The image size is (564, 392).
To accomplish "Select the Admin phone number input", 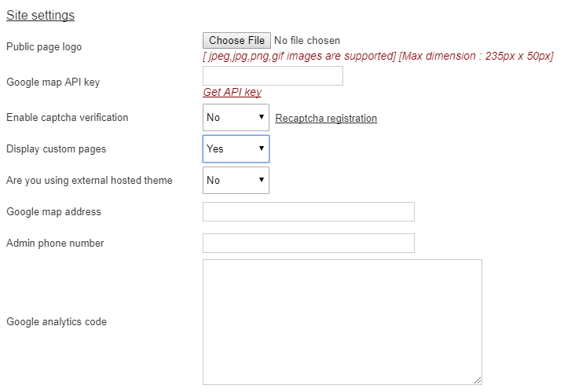I will point(309,243).
